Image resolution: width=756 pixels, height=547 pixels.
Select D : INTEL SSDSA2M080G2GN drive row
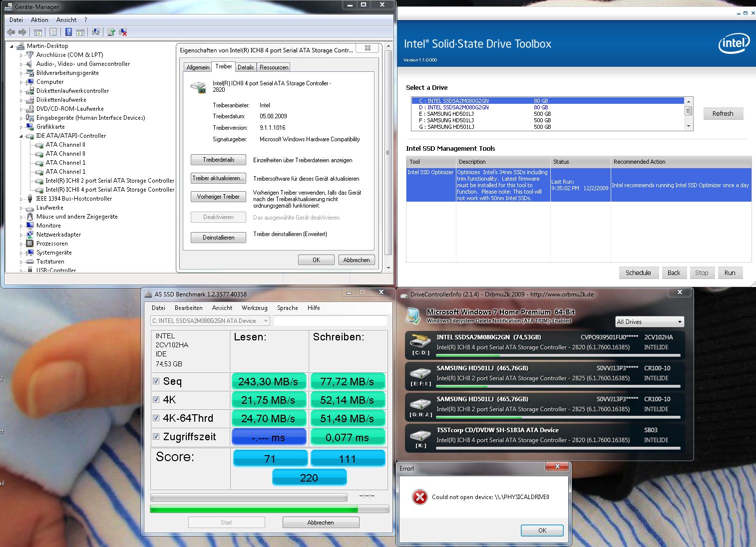[x=547, y=107]
